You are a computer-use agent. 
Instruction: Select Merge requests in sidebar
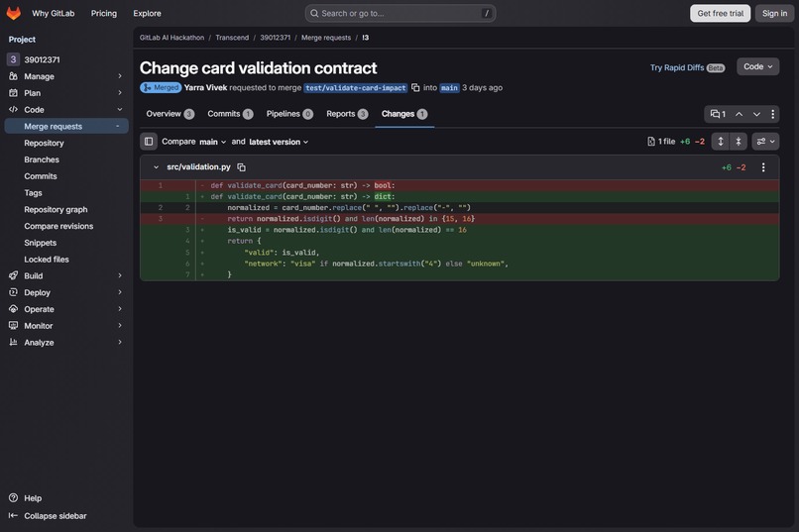(66, 126)
